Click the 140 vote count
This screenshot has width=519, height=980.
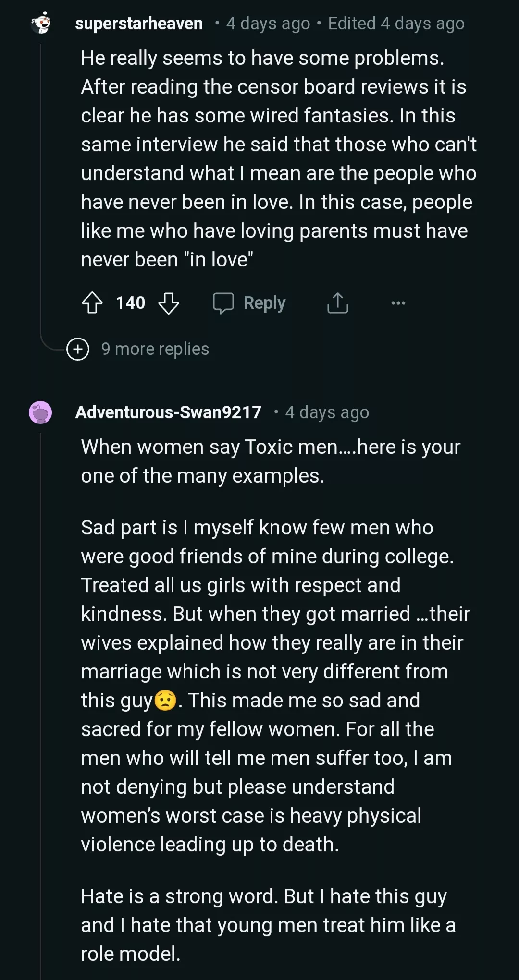point(130,303)
